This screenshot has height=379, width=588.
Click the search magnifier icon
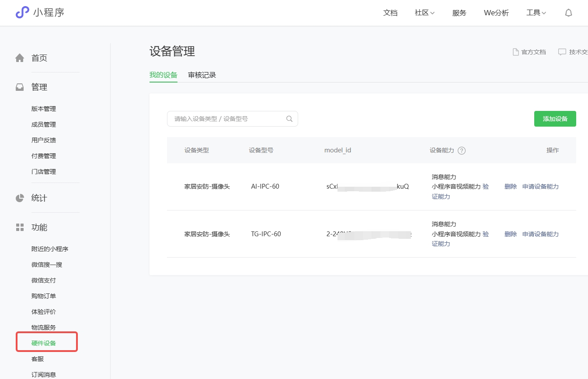(289, 119)
